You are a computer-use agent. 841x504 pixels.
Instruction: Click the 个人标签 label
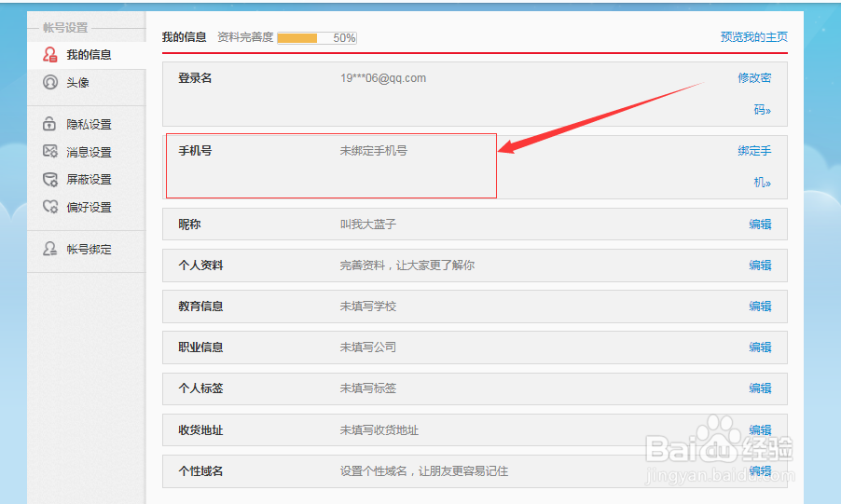point(200,388)
